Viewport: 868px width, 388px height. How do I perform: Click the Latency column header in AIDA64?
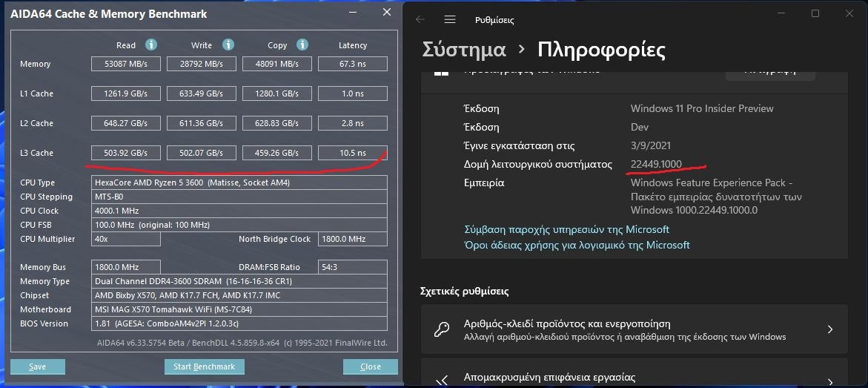pyautogui.click(x=353, y=45)
